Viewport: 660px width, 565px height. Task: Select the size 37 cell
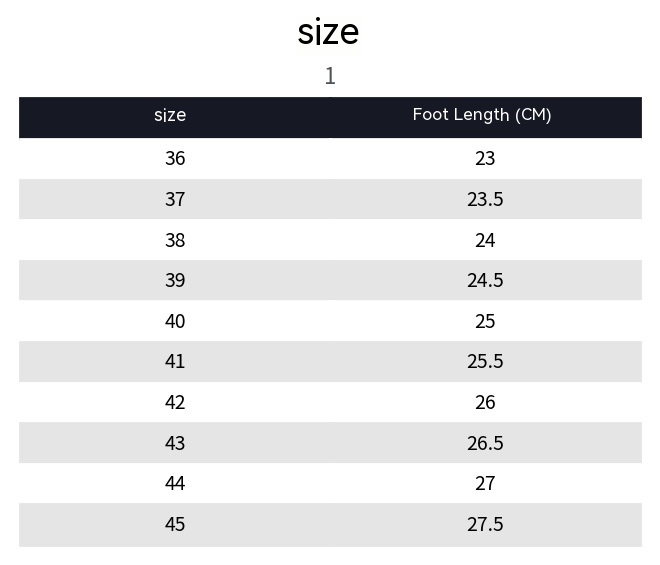[175, 199]
